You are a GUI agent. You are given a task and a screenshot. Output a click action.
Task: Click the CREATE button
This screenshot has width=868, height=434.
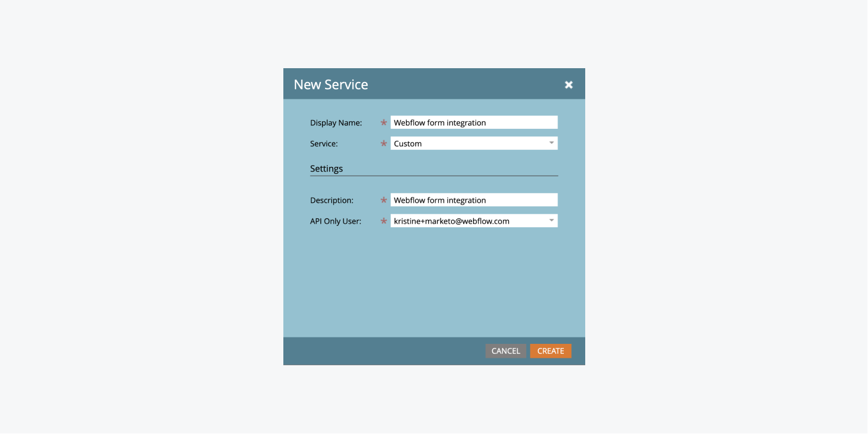pos(551,351)
